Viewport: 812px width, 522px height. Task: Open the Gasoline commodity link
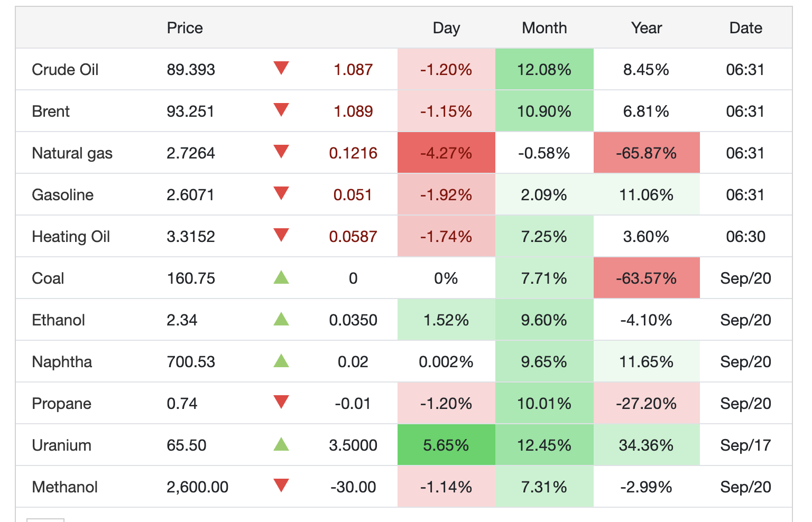62,194
